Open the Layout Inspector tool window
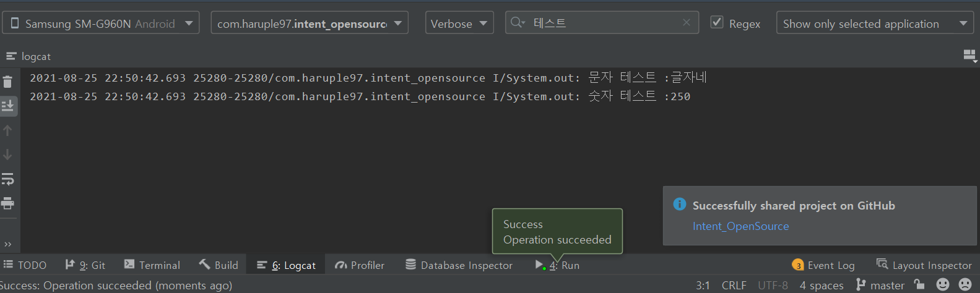This screenshot has width=980, height=293. point(924,265)
